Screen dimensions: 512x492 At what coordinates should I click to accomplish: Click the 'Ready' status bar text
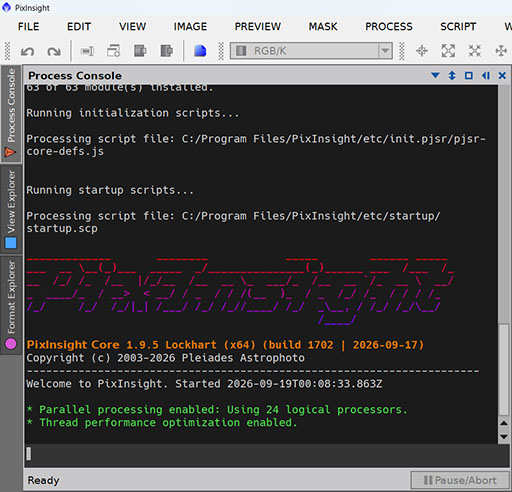click(43, 480)
